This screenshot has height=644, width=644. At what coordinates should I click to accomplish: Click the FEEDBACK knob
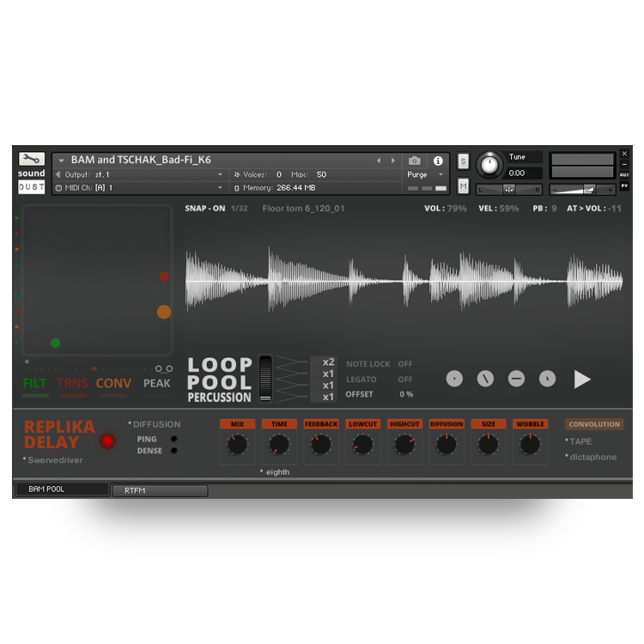[x=321, y=445]
